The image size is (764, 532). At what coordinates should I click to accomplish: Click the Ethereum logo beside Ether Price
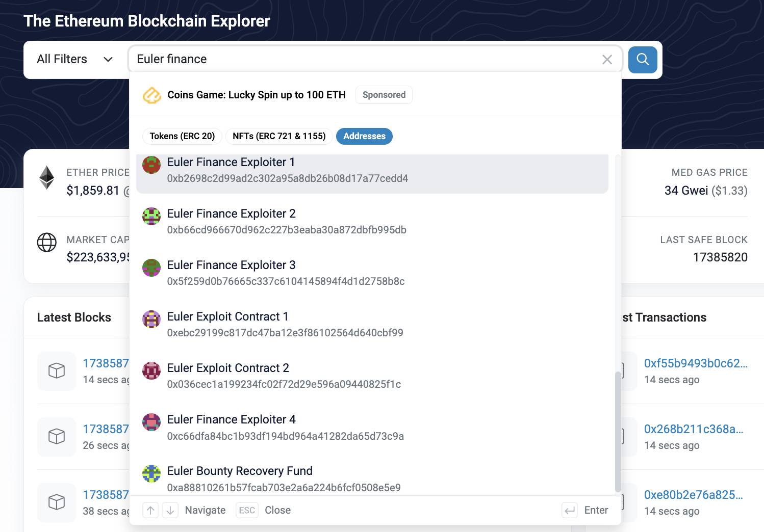tap(47, 178)
